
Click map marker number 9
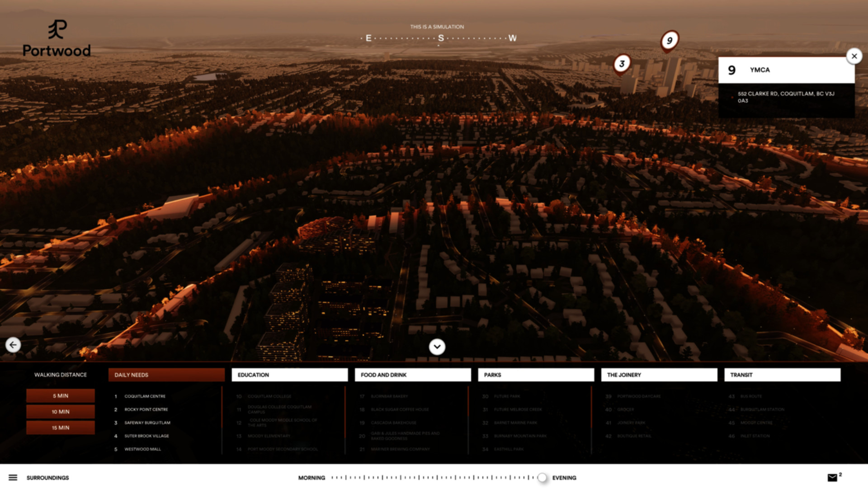[x=670, y=41]
